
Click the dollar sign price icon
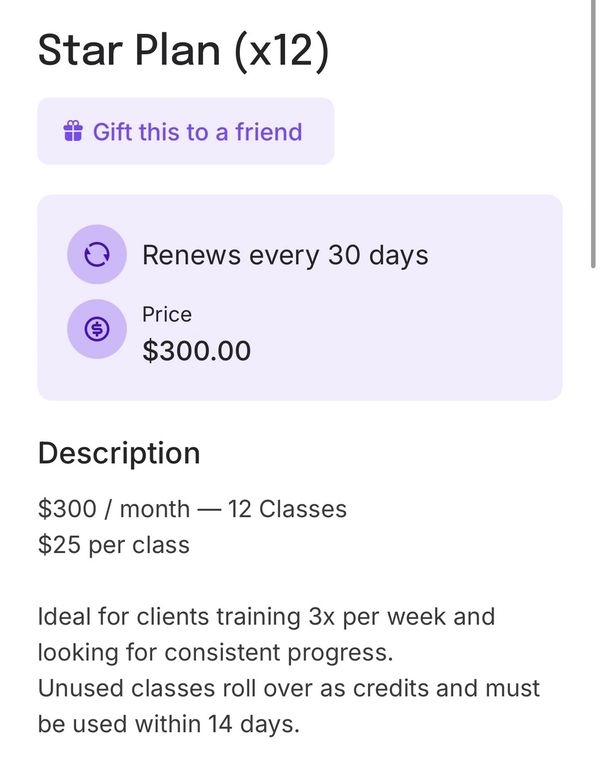[x=97, y=330]
